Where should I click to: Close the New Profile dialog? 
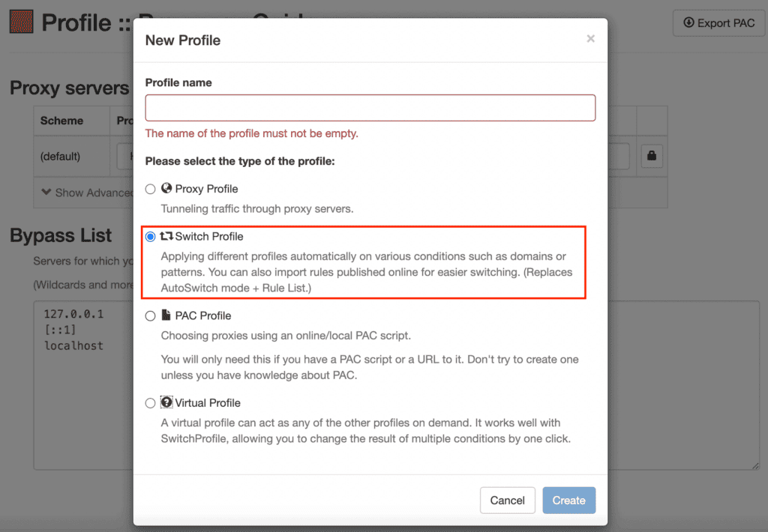[591, 40]
